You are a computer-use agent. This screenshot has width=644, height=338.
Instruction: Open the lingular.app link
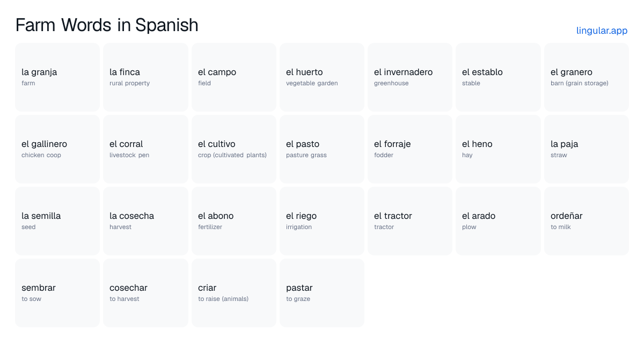pos(602,31)
